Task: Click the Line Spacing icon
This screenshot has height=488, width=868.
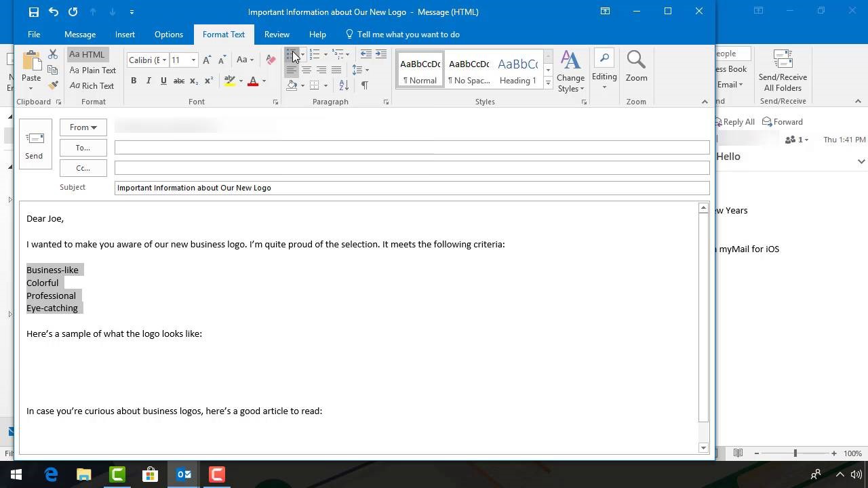Action: tap(357, 70)
